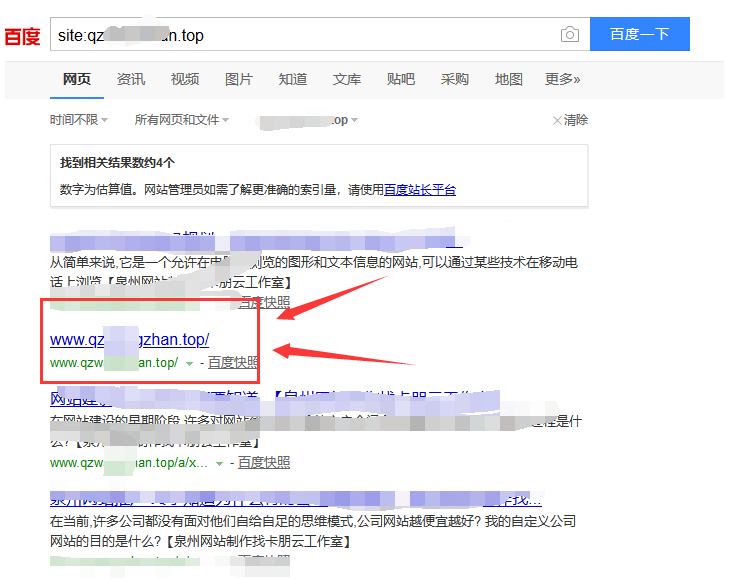Open the 图片 tab

(x=239, y=79)
